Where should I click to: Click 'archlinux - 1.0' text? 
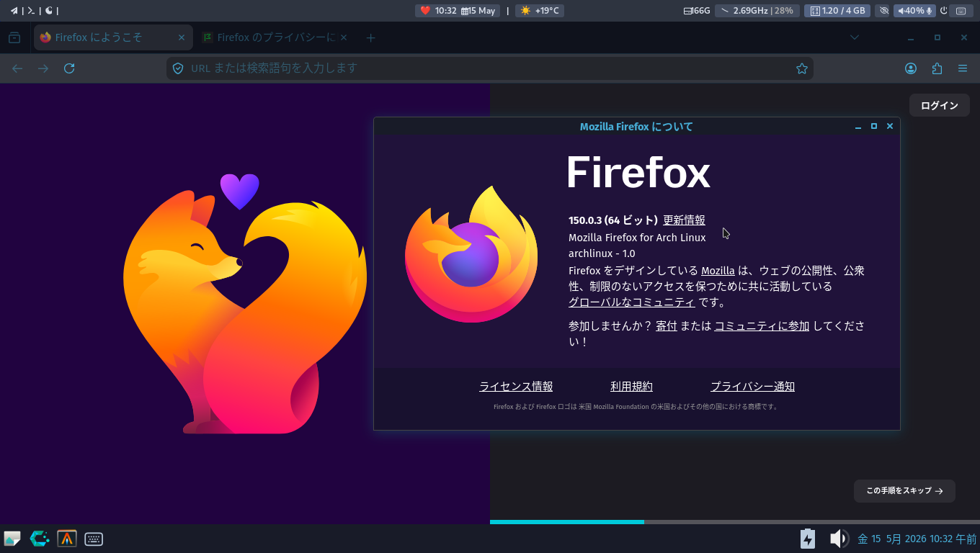click(x=602, y=253)
